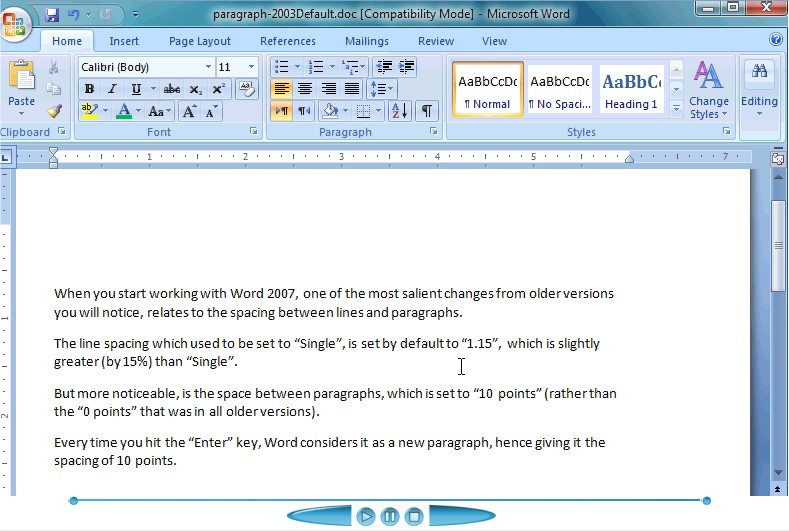Open line spacing options
789x531 pixels.
382,89
